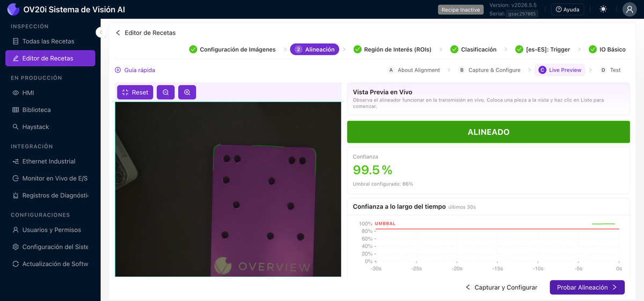Screen dimensions: 644x301
Task: Go back using Editor de Recetas arrow
Action: 118,33
